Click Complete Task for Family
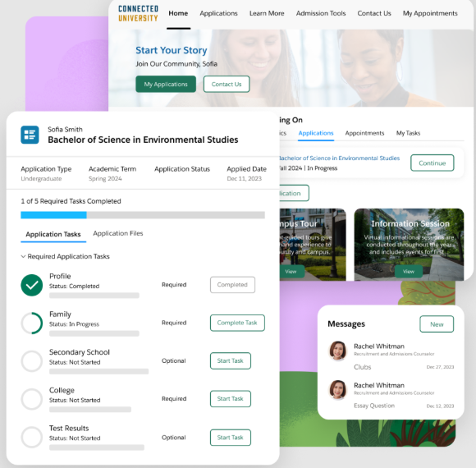 click(237, 323)
